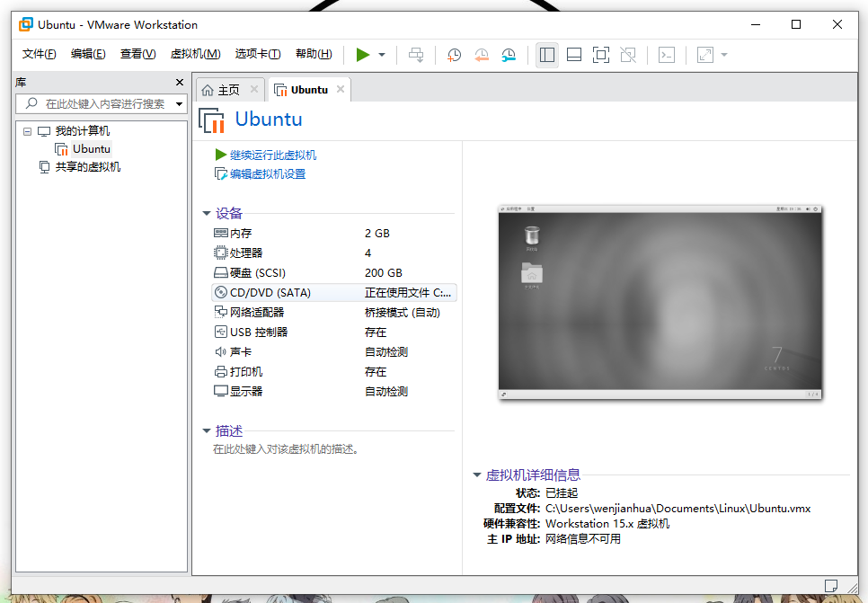Select the CD/DVD (SATA) device row

[x=333, y=292]
